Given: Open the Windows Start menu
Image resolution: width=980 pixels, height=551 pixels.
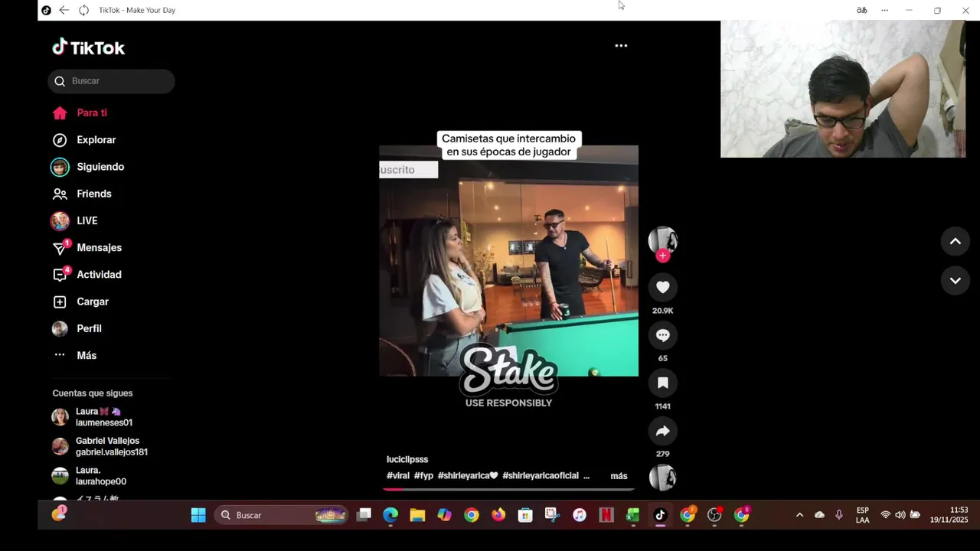Looking at the screenshot, I should (198, 515).
